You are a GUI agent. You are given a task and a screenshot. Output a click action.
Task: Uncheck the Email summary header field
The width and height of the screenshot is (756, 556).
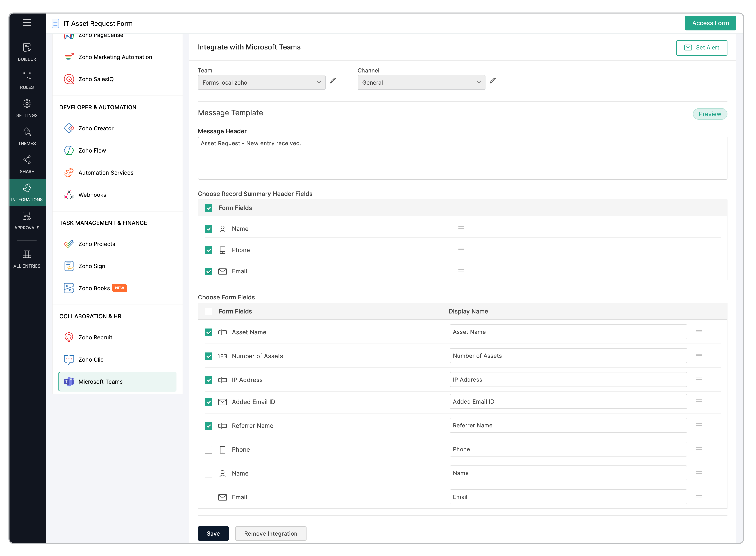[x=208, y=271]
